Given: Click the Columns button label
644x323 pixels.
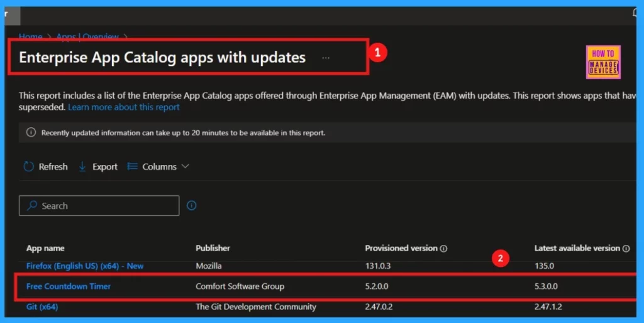Looking at the screenshot, I should click(x=159, y=166).
